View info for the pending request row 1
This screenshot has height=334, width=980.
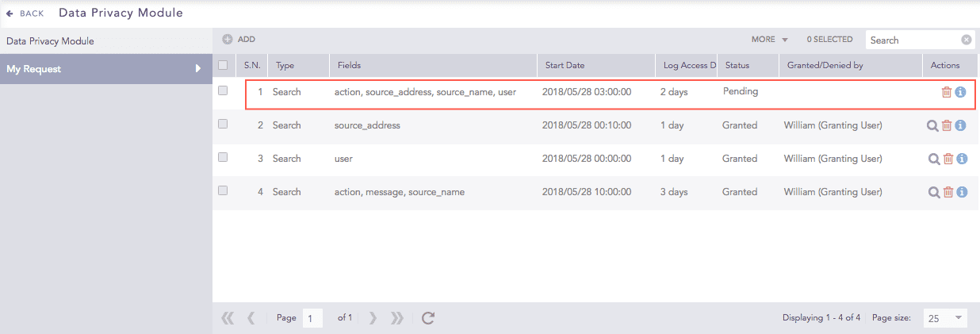[x=960, y=92]
